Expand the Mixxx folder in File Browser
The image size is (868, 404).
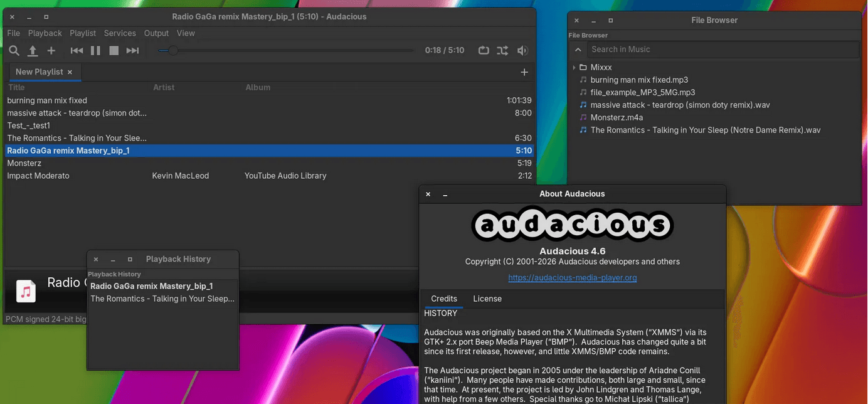tap(574, 67)
